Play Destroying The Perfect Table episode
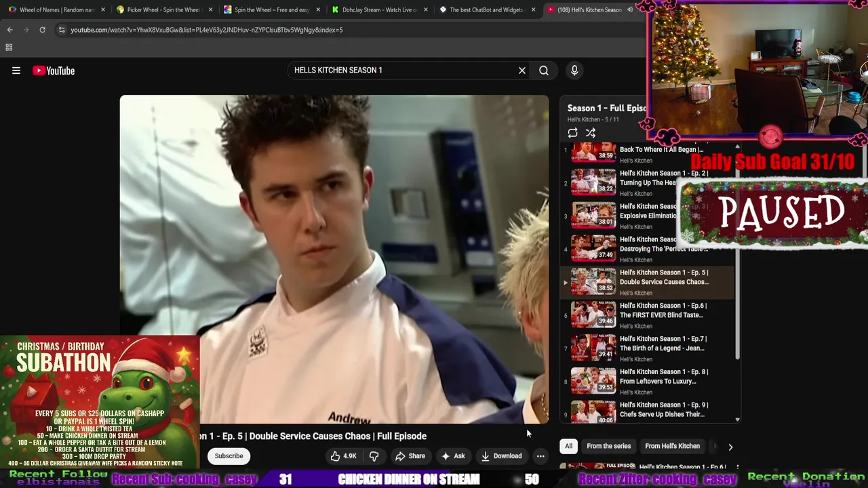The width and height of the screenshot is (868, 488). pos(648,249)
